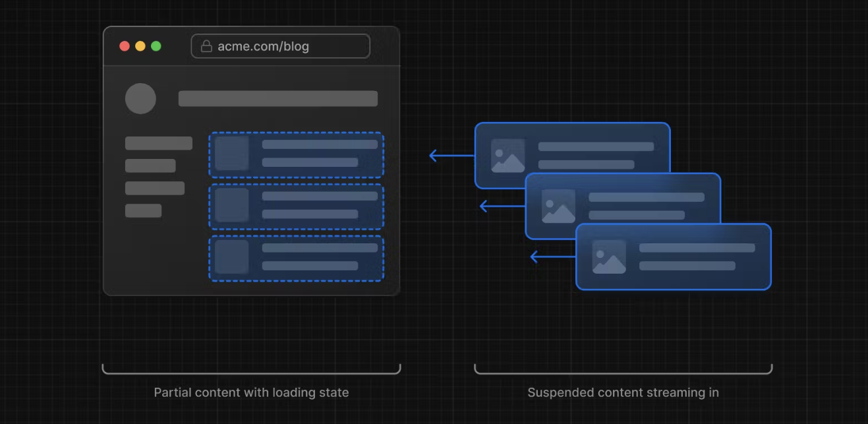Select the top dashed loading placeholder card
This screenshot has height=424, width=868.
tap(296, 155)
